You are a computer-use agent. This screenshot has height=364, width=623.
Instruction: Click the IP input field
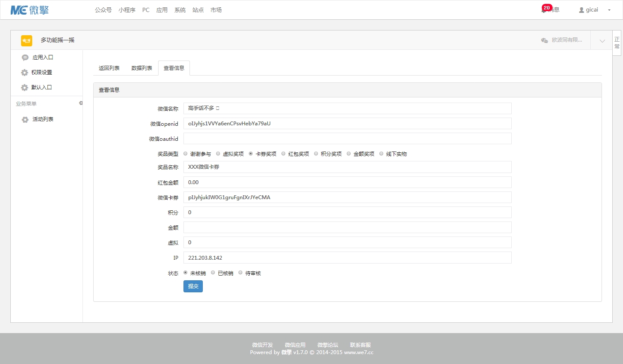(x=348, y=258)
